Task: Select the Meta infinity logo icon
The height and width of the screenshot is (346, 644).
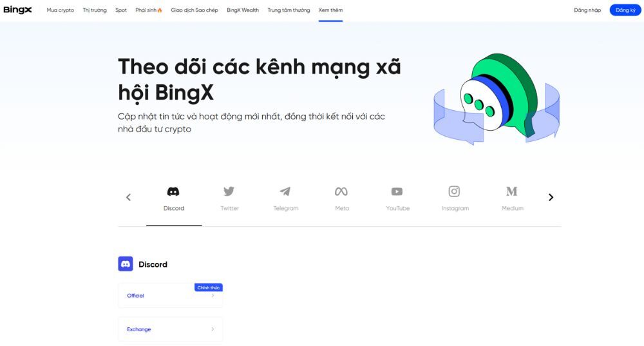Action: click(341, 191)
